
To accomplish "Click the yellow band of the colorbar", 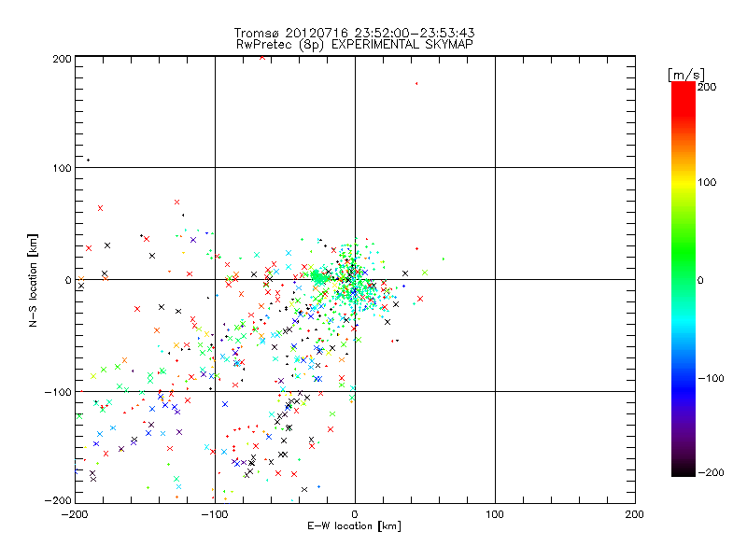I will [x=684, y=183].
